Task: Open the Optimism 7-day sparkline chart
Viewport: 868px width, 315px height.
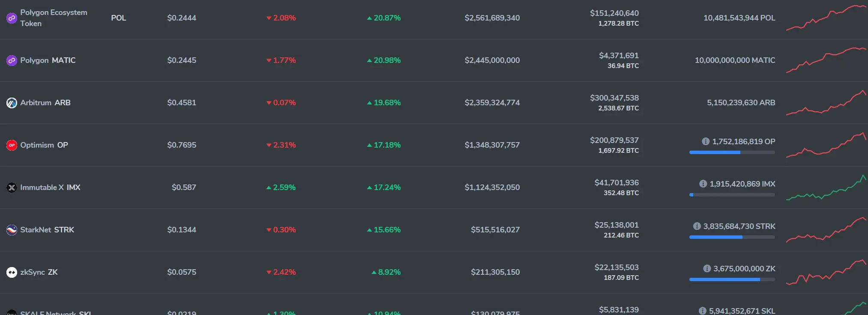Action: click(826, 145)
